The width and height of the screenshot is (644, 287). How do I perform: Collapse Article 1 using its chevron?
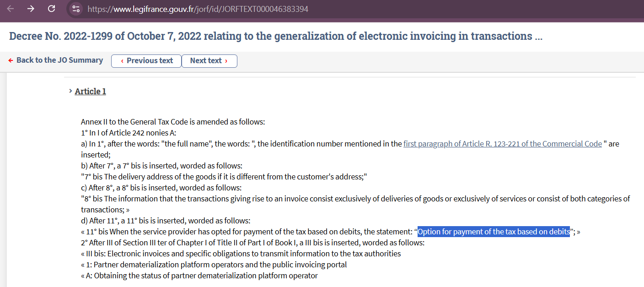(70, 91)
